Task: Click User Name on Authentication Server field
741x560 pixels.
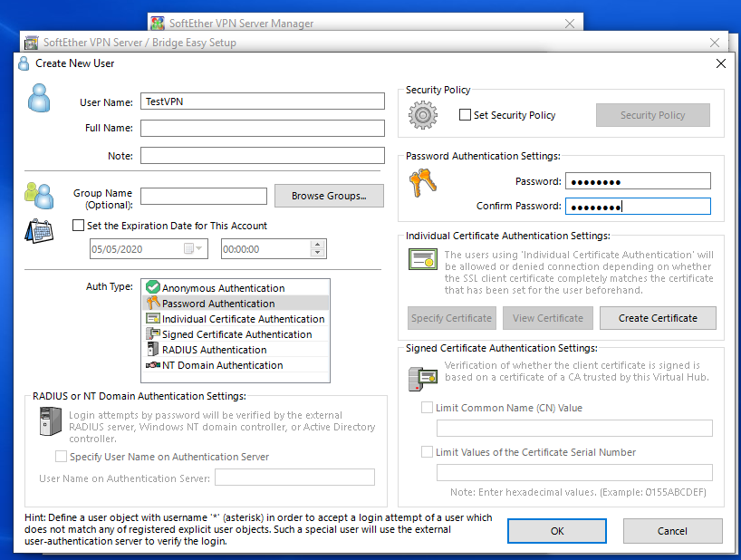Action: click(x=295, y=478)
